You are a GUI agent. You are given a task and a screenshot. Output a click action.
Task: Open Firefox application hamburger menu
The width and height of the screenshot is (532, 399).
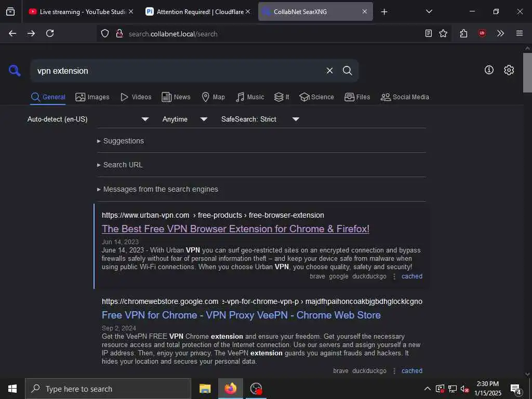click(520, 33)
